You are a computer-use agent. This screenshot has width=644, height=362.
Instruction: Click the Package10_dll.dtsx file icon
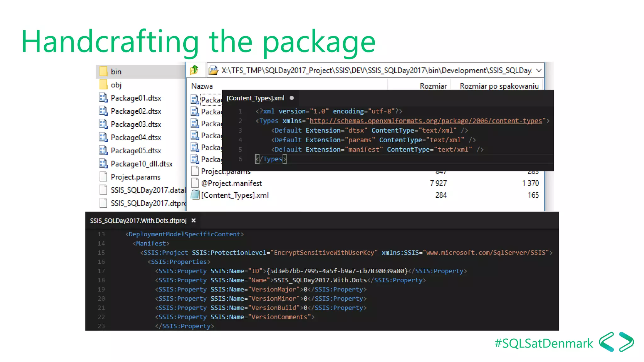tap(103, 164)
